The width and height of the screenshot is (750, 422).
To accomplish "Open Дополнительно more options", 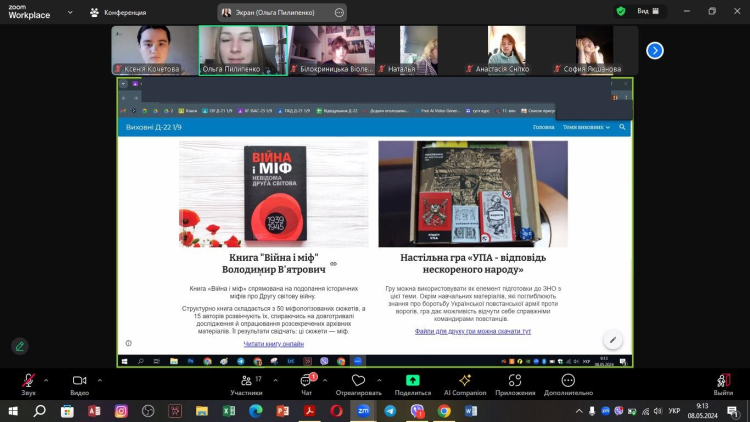I will (x=569, y=383).
